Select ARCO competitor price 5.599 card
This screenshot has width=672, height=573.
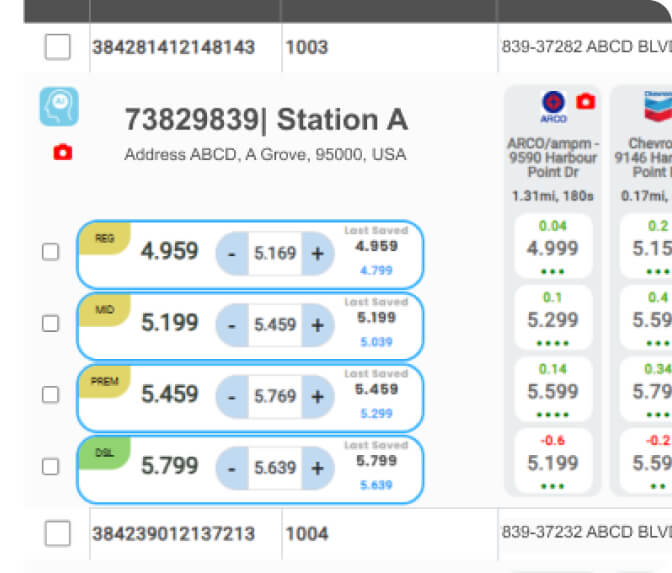553,390
